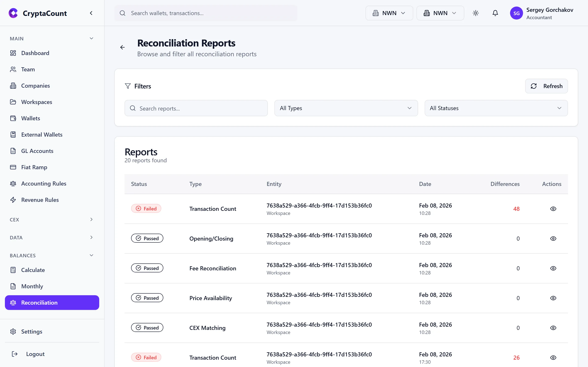The height and width of the screenshot is (367, 588).
Task: Select the Revenue Rules lightning icon
Action: pyautogui.click(x=13, y=200)
